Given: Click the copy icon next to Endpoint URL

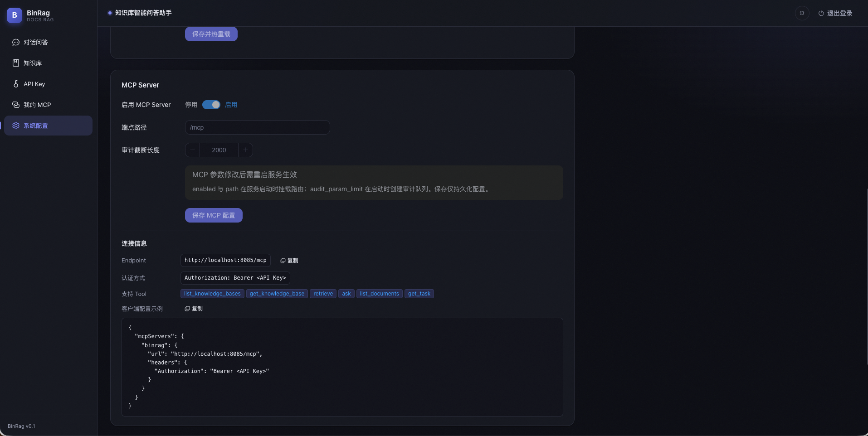Looking at the screenshot, I should click(283, 261).
